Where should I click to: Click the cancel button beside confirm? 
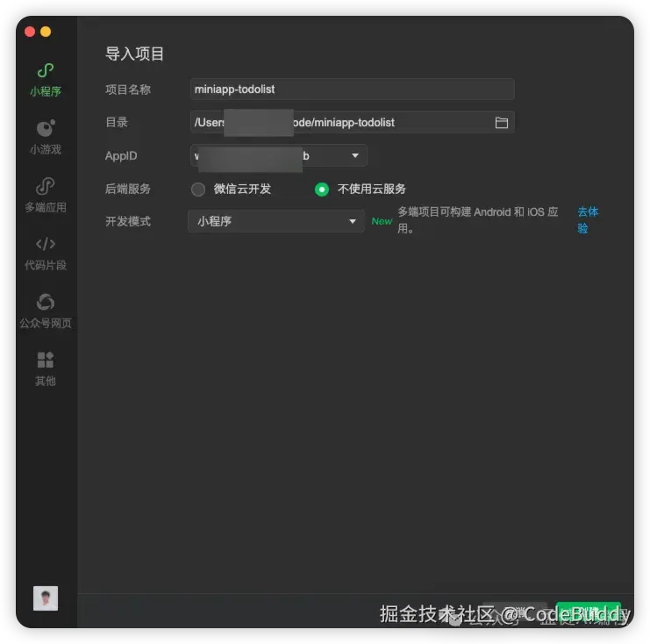click(514, 614)
